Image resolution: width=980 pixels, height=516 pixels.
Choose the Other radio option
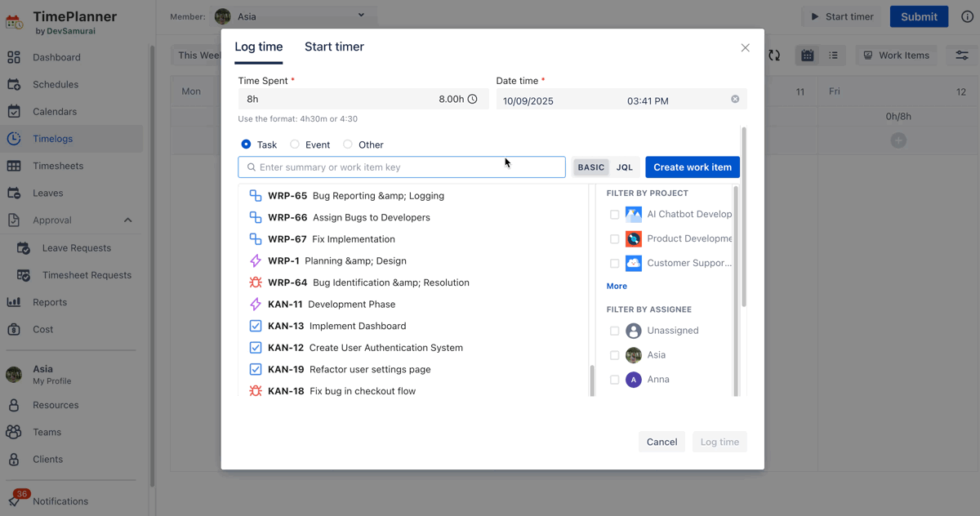[348, 145]
